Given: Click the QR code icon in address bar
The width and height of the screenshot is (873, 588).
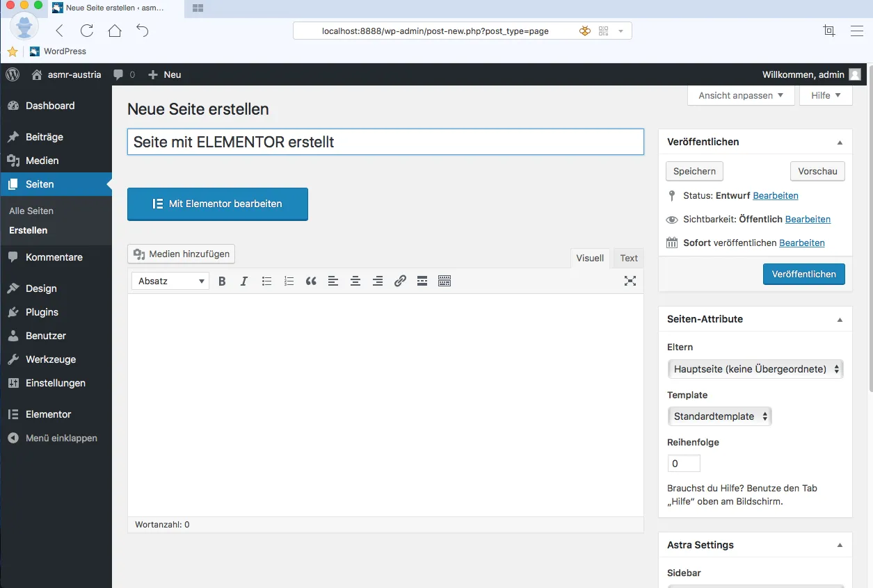Looking at the screenshot, I should point(603,31).
